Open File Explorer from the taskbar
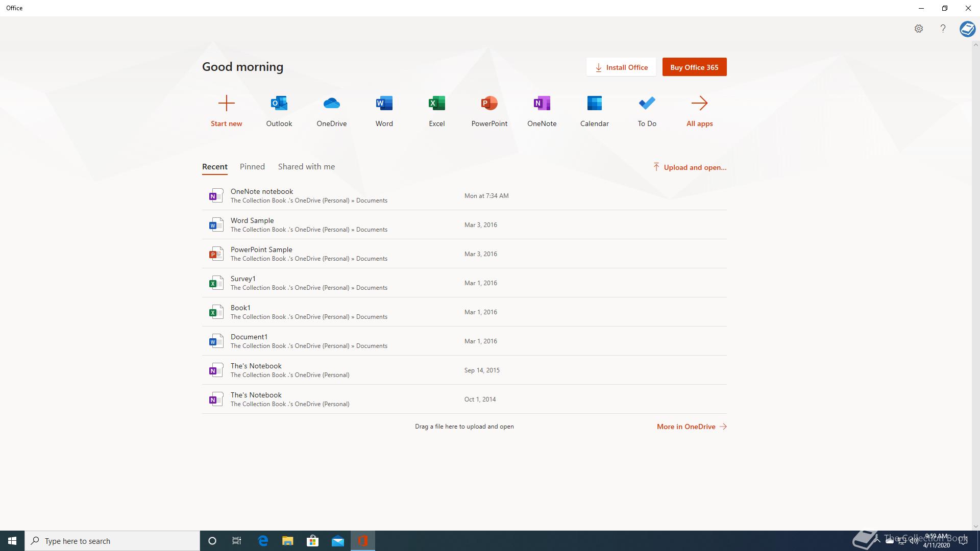Screen dimensions: 980x551 click(x=288, y=541)
